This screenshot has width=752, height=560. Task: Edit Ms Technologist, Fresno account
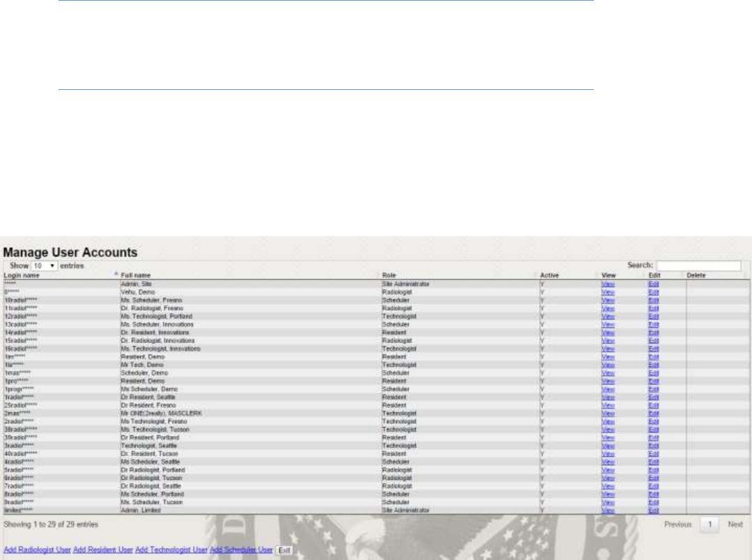tap(654, 422)
